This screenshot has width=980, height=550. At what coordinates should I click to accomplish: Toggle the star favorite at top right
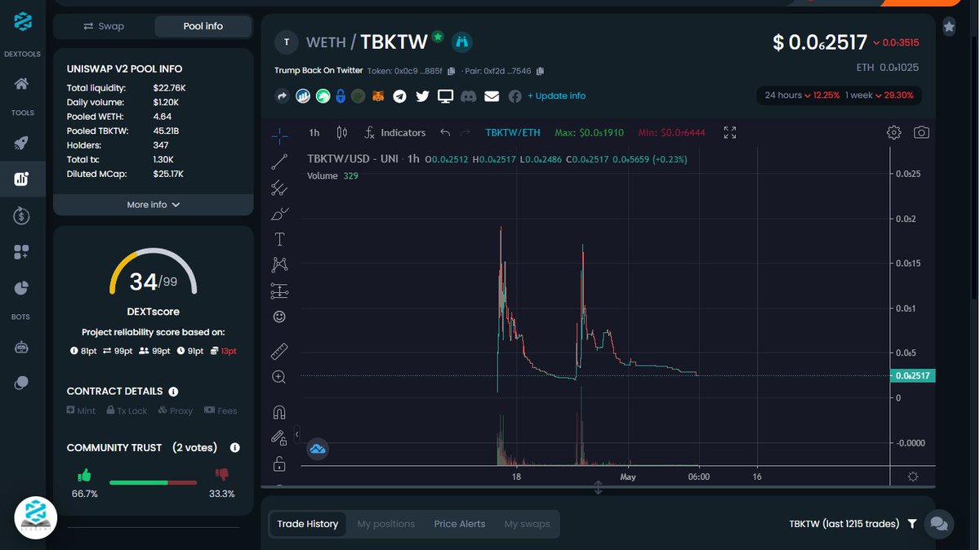(949, 27)
